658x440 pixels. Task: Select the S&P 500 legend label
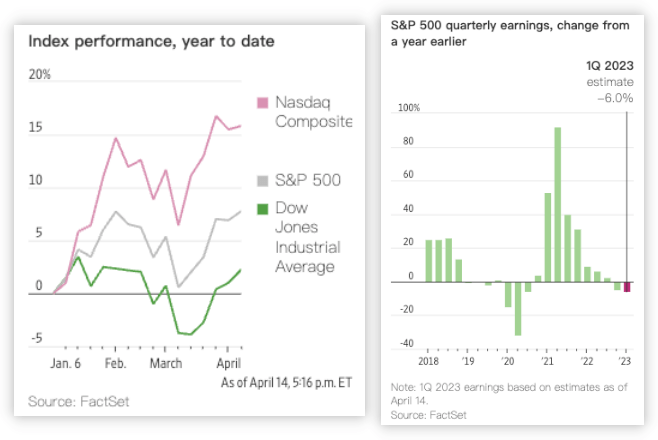coord(308,180)
